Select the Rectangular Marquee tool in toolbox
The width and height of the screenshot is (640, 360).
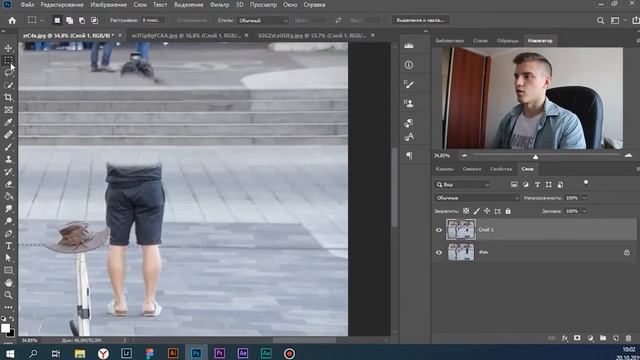[x=8, y=60]
